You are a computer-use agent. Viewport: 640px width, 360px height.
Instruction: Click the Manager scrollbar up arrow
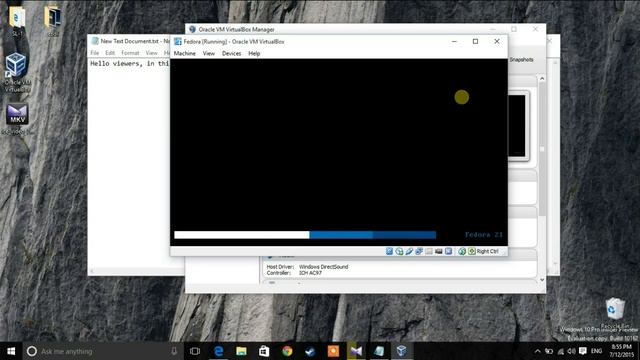542,78
